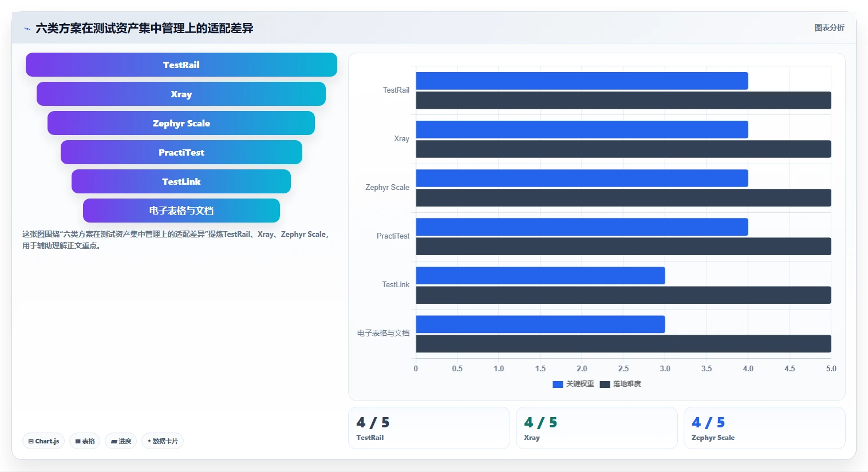Click 电子表格与文档 dark bar in chart
Image resolution: width=868 pixels, height=472 pixels.
[x=624, y=343]
